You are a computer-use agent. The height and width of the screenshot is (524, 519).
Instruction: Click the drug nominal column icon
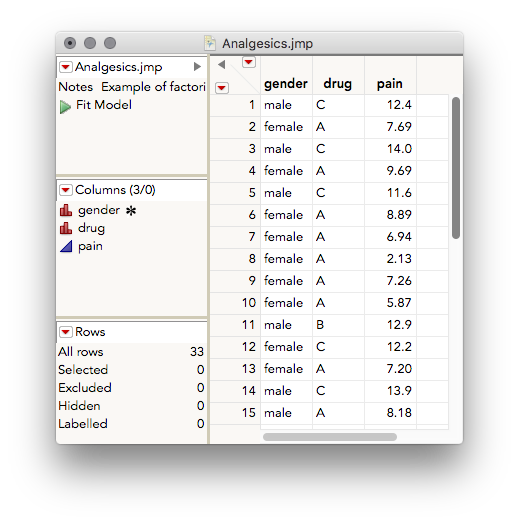[66, 228]
